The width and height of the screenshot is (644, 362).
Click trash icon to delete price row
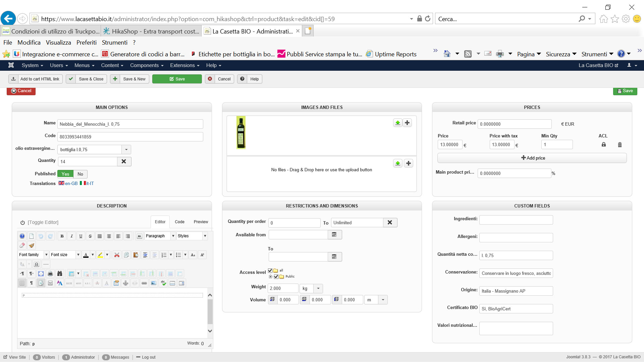620,145
